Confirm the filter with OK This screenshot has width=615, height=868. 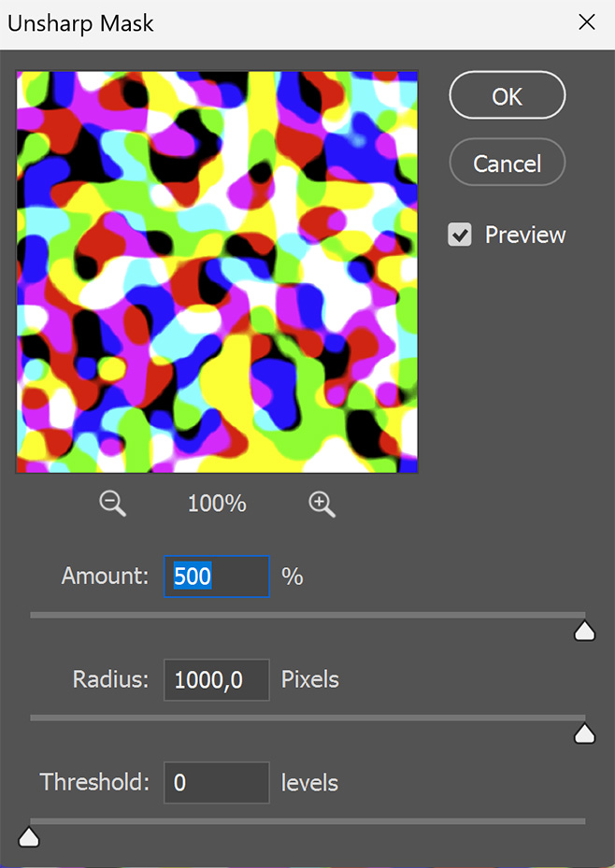click(x=508, y=95)
